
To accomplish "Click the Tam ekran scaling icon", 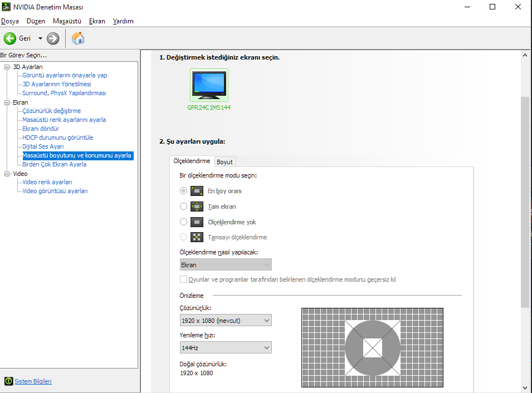I will pos(197,206).
